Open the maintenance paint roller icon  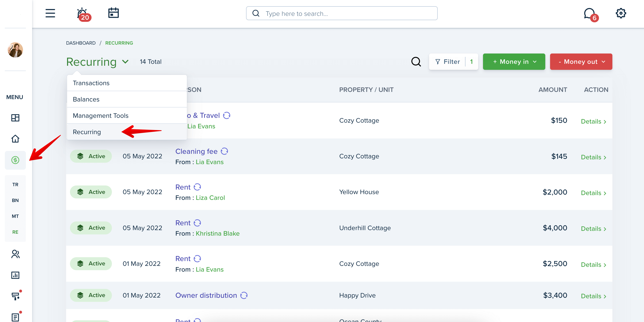pos(16,296)
